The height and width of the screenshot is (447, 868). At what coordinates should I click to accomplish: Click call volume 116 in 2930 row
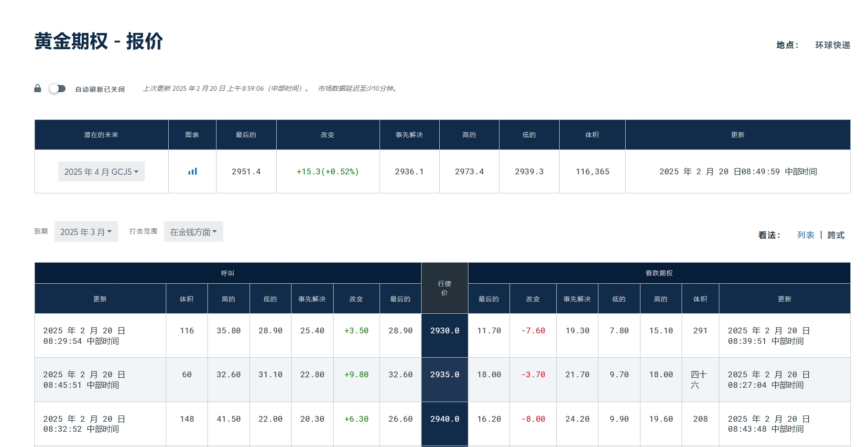click(187, 330)
